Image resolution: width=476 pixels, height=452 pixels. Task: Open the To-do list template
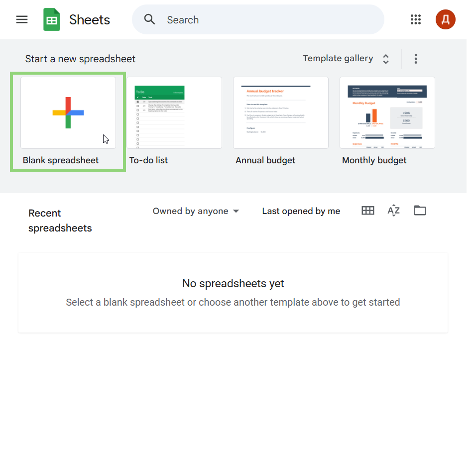point(174,113)
